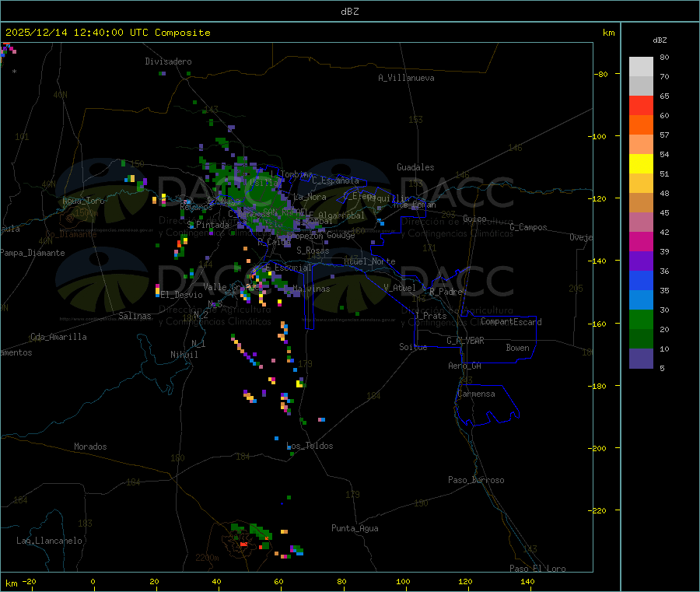Click the Aero_GA label
The width and height of the screenshot is (700, 592).
point(465,366)
